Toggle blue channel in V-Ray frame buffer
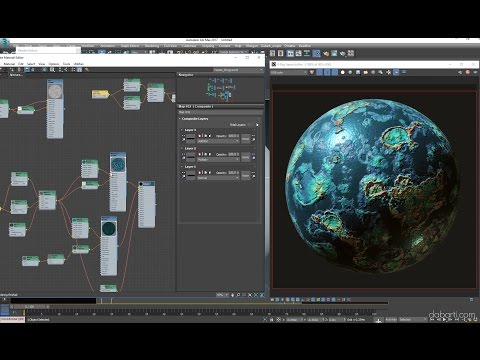The width and height of the screenshot is (480, 360). coord(335,72)
